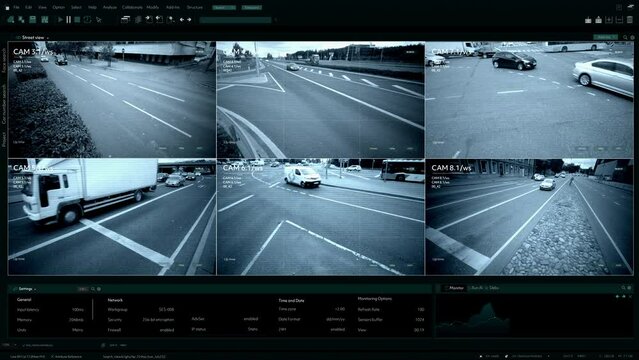Expand the Settings panel dropdown
This screenshot has width=639, height=360.
[35, 289]
